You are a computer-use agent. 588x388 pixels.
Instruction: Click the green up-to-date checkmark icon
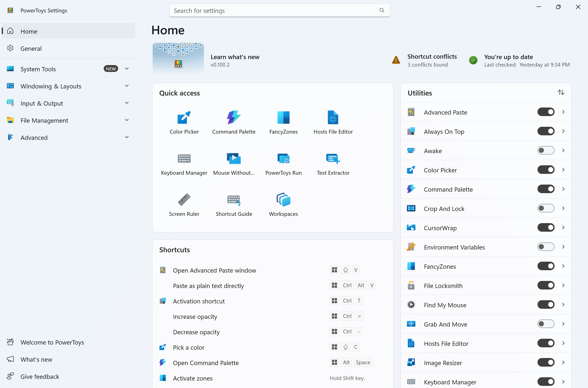[473, 60]
